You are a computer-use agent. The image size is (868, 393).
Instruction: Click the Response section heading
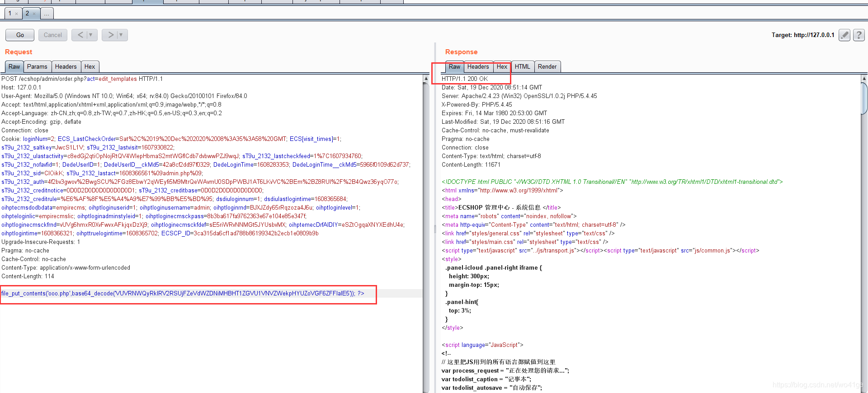point(461,52)
